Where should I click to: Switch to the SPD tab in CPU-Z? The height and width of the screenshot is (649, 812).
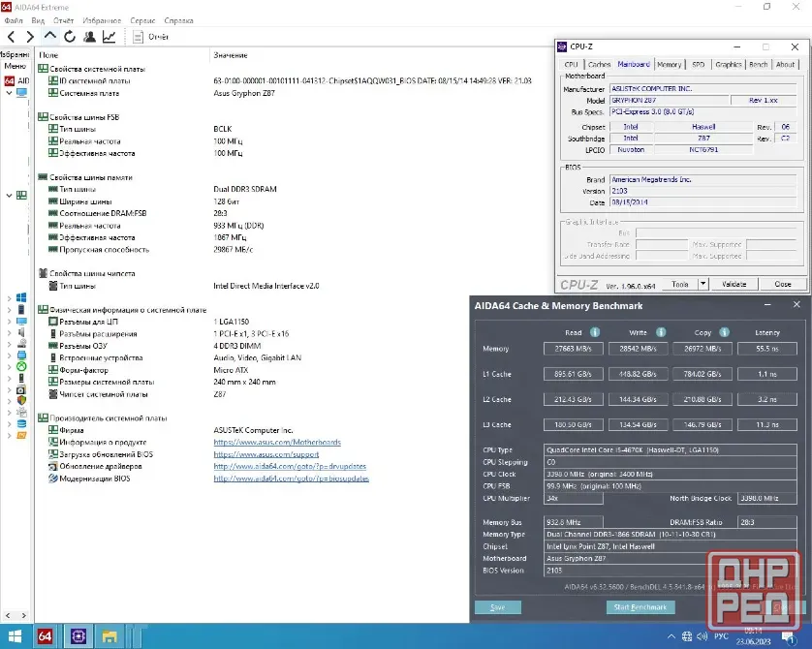(x=698, y=65)
